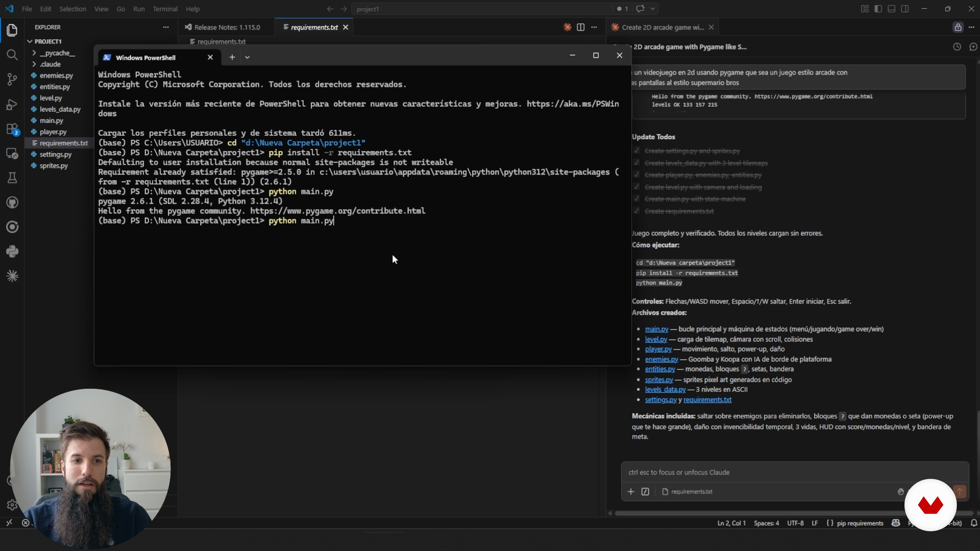Open Claude panel's more actions ellipsis
The height and width of the screenshot is (551, 980).
click(x=972, y=27)
